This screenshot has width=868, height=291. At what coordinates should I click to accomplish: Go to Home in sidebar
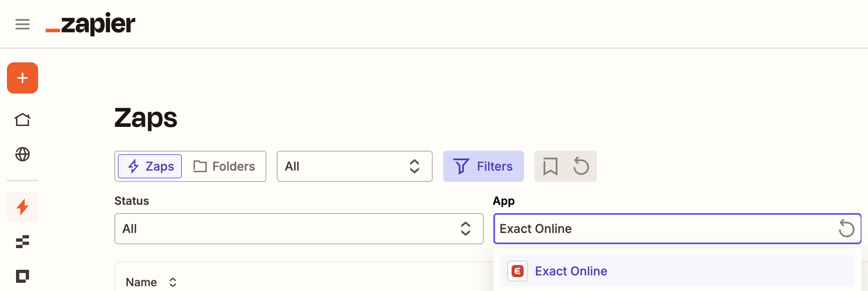23,120
